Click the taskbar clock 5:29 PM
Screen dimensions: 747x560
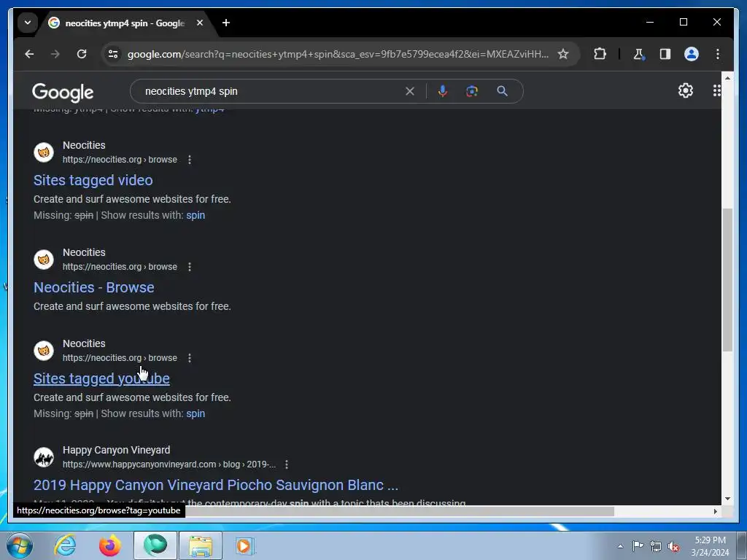click(x=710, y=540)
